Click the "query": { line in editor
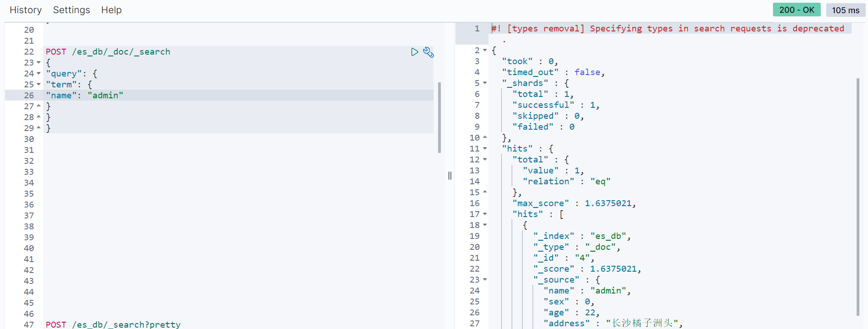 pyautogui.click(x=71, y=74)
